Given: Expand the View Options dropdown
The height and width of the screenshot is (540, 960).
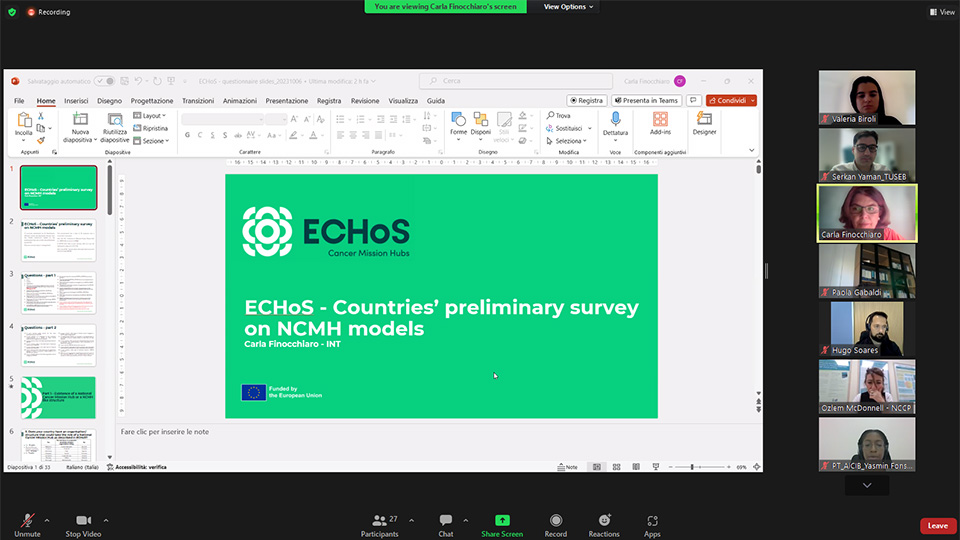Looking at the screenshot, I should [x=568, y=7].
